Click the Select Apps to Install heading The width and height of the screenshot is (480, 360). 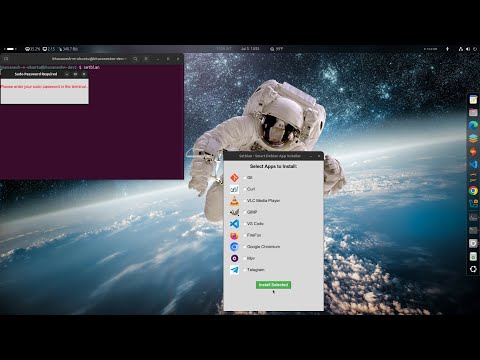click(x=273, y=166)
